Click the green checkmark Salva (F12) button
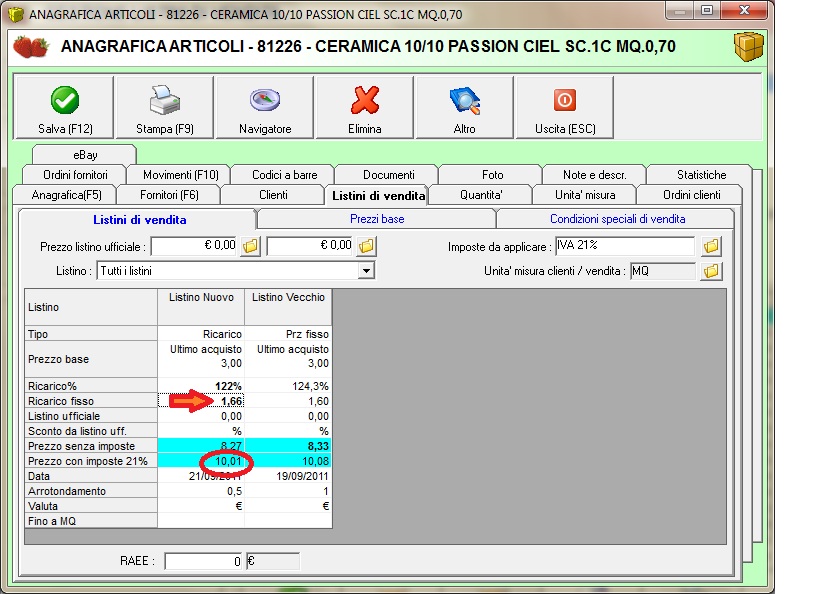The width and height of the screenshot is (819, 594). click(x=65, y=108)
